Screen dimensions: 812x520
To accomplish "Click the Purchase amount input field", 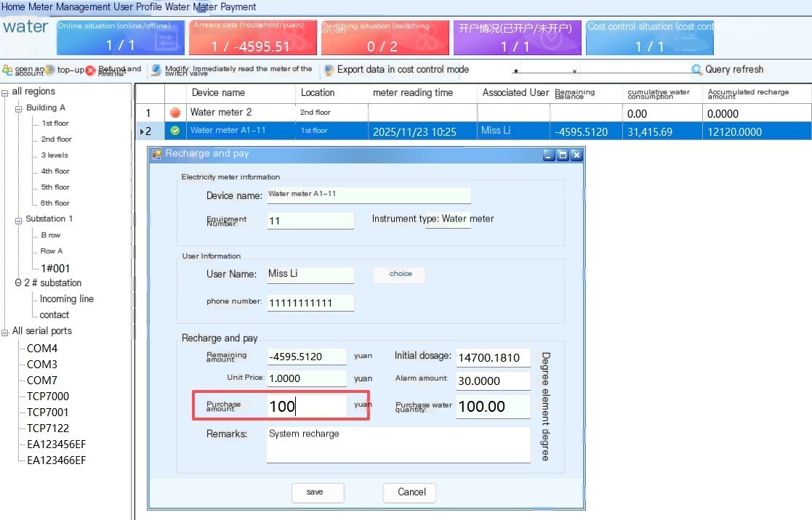I will click(307, 406).
